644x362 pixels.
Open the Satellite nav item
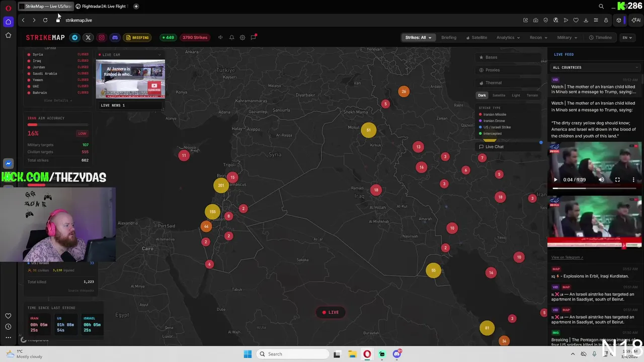[476, 38]
